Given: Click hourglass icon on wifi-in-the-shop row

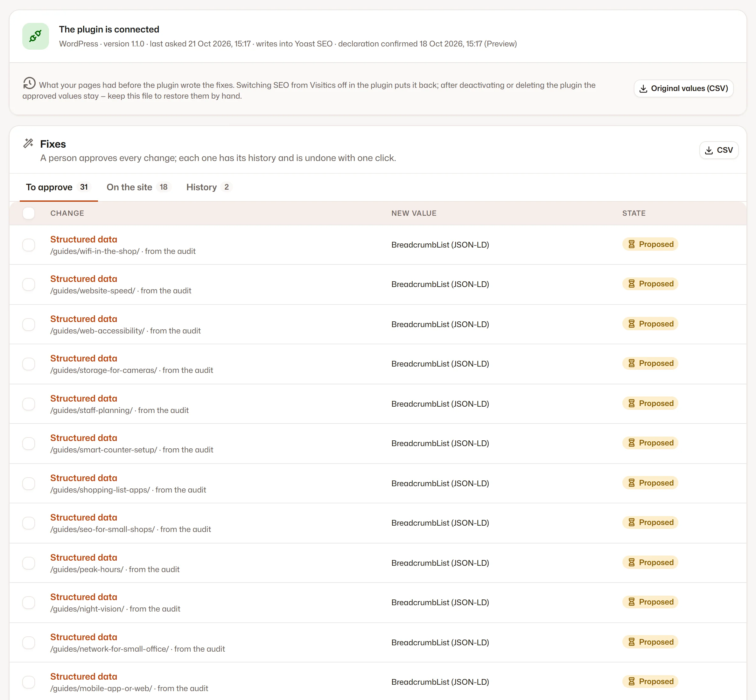Looking at the screenshot, I should click(631, 244).
